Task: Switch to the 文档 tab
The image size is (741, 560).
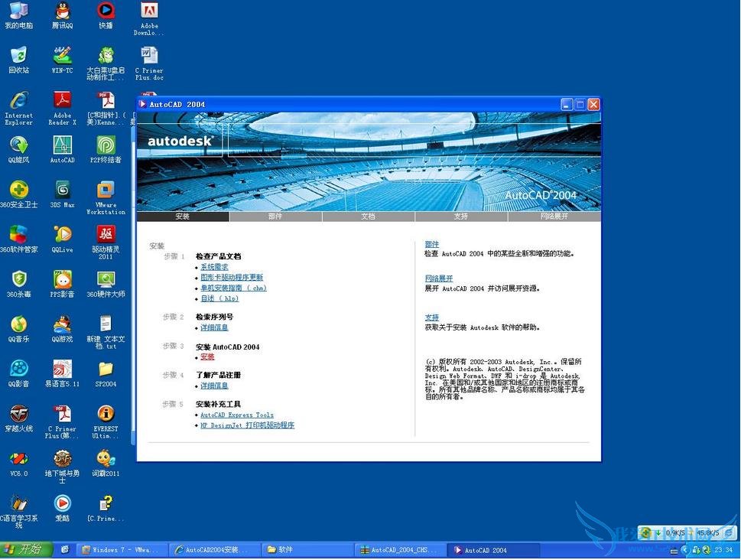Action: click(368, 217)
